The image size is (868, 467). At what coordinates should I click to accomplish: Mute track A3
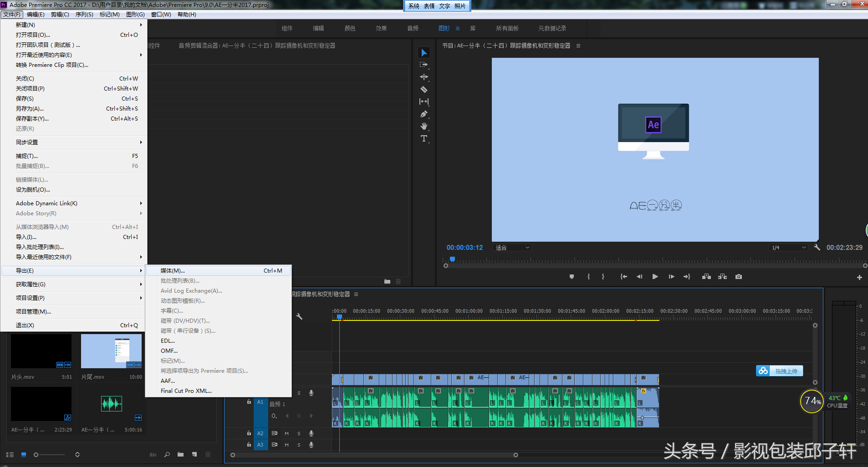(286, 445)
